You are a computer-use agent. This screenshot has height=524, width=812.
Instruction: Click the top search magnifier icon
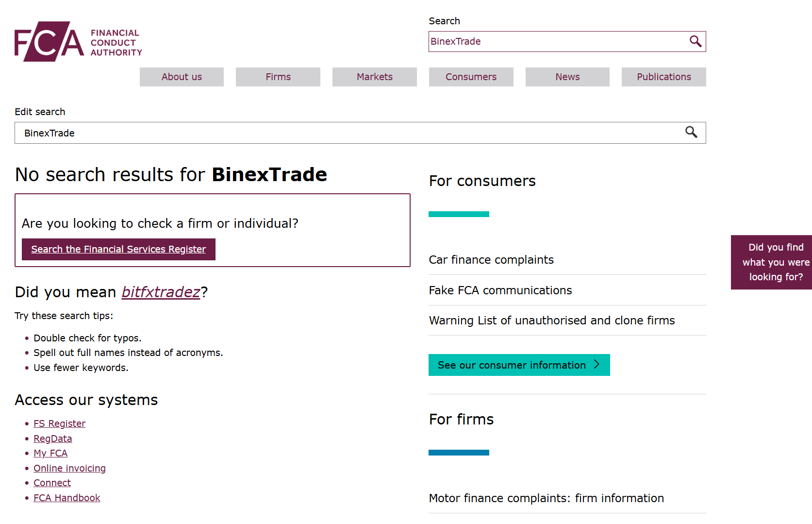[x=696, y=41]
